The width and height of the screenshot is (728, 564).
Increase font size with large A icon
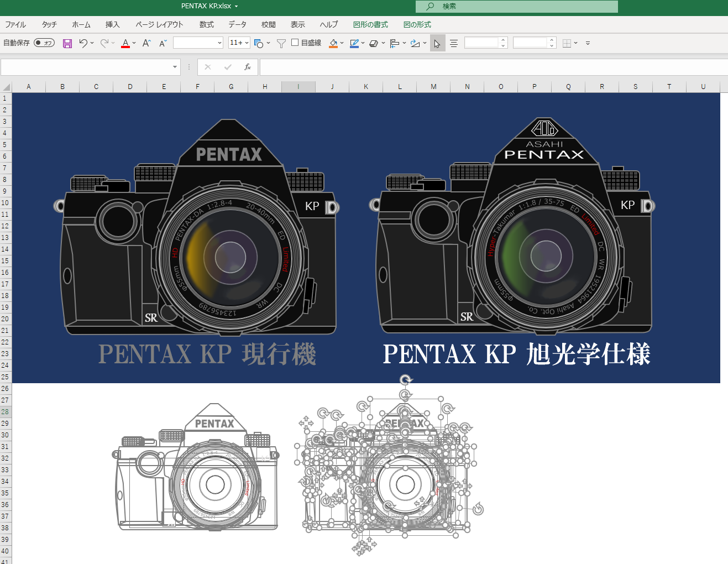(x=146, y=43)
